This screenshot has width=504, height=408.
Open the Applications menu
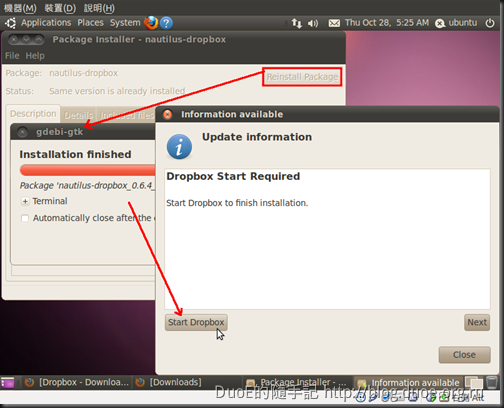click(46, 23)
